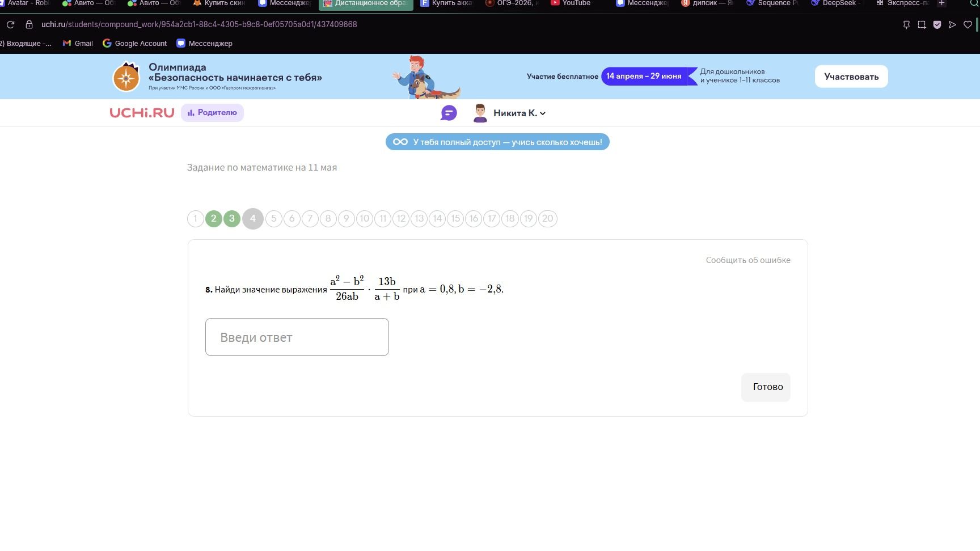This screenshot has width=980, height=551.
Task: Click Сообщить об ошибке link
Action: coord(748,260)
